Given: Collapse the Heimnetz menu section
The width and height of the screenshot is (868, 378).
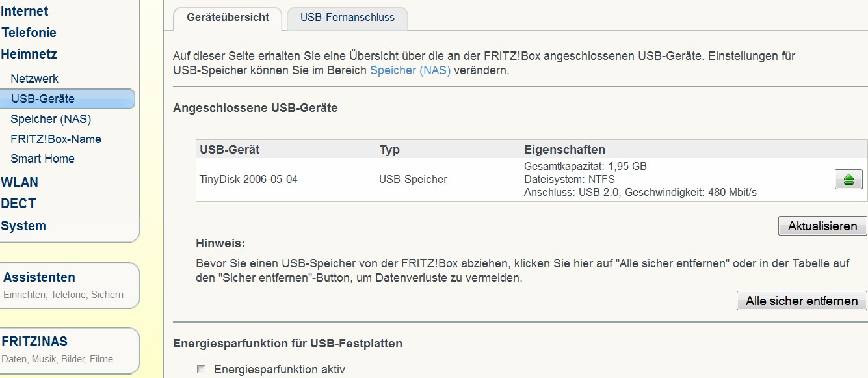Looking at the screenshot, I should (x=29, y=54).
